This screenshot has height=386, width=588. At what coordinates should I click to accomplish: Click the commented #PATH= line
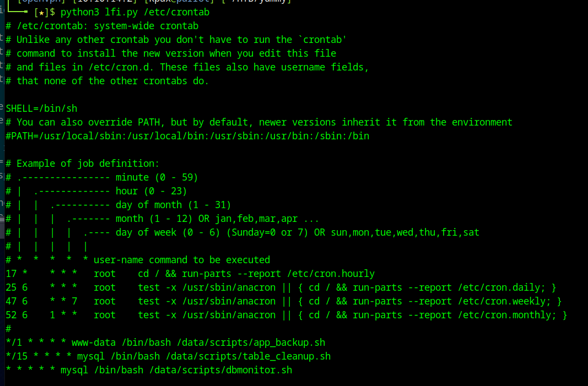(187, 136)
